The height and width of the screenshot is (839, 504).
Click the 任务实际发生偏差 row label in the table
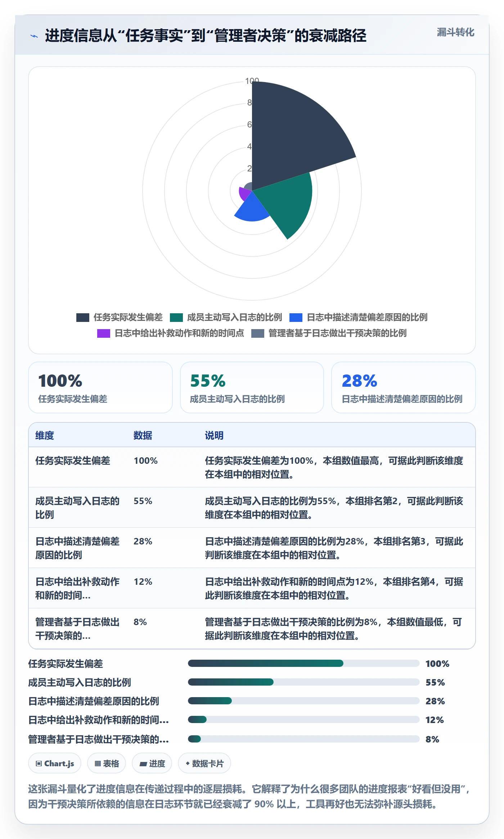(73, 461)
